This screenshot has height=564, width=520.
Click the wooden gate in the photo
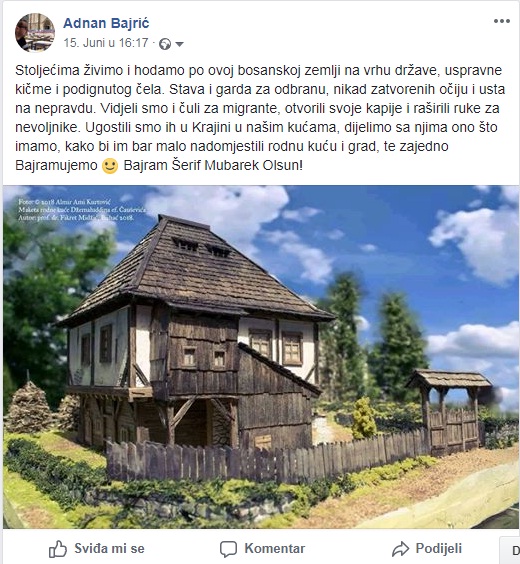[x=450, y=410]
